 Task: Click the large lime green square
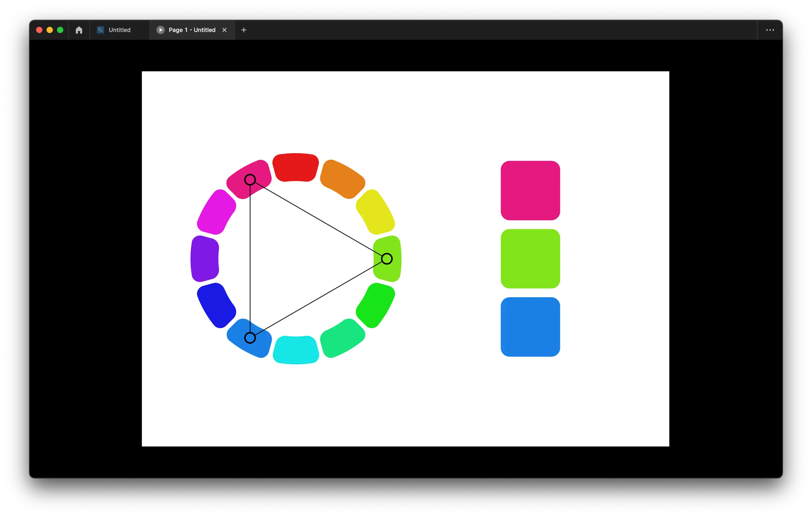tap(530, 259)
